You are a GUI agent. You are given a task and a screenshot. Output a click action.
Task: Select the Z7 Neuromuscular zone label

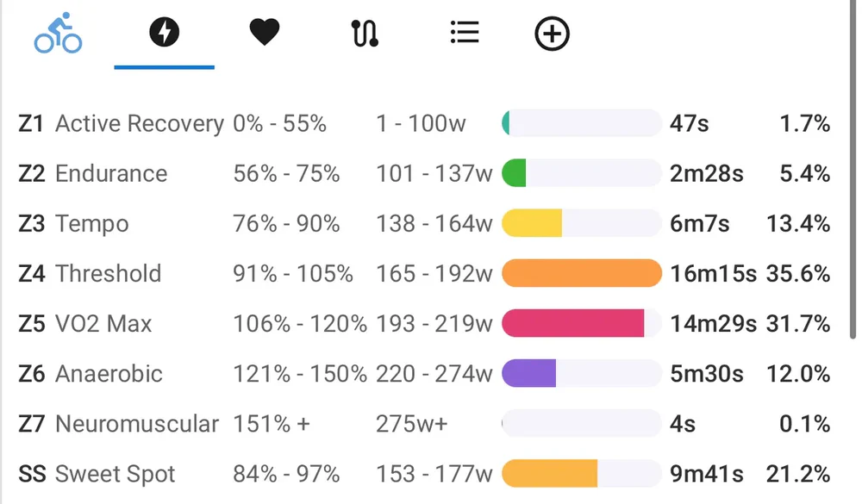pos(137,424)
